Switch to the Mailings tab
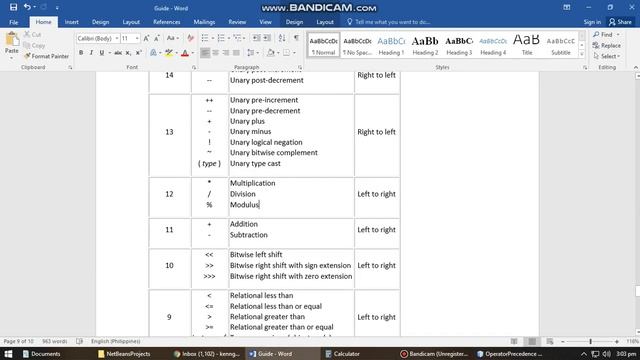 [204, 22]
